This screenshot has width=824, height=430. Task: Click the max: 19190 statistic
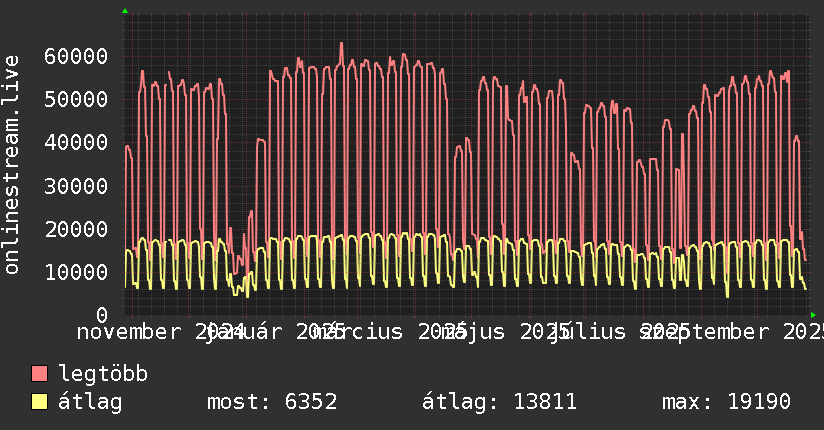[726, 402]
